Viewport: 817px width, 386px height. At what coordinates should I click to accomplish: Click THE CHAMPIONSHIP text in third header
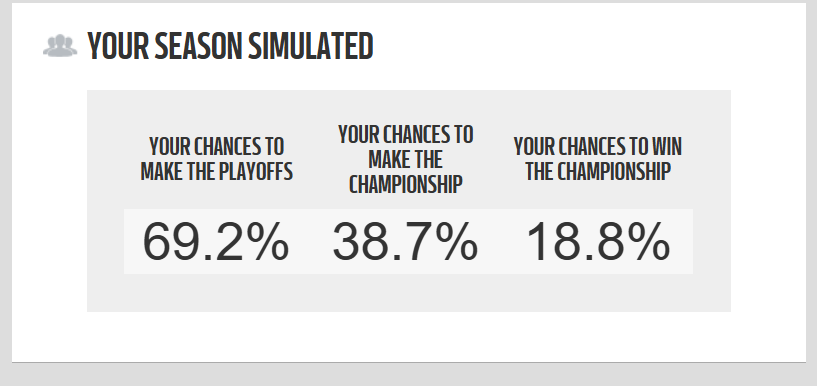pos(598,171)
